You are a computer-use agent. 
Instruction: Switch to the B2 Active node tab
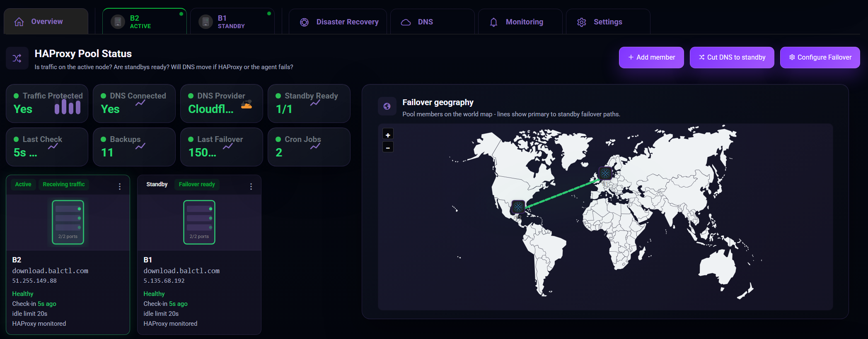145,22
